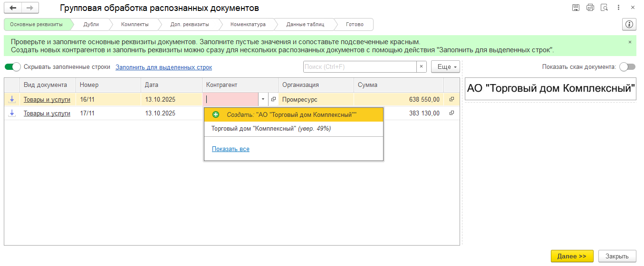The width and height of the screenshot is (644, 266).
Task: Click the open-form icon in the Контрагент cell
Action: tap(273, 99)
